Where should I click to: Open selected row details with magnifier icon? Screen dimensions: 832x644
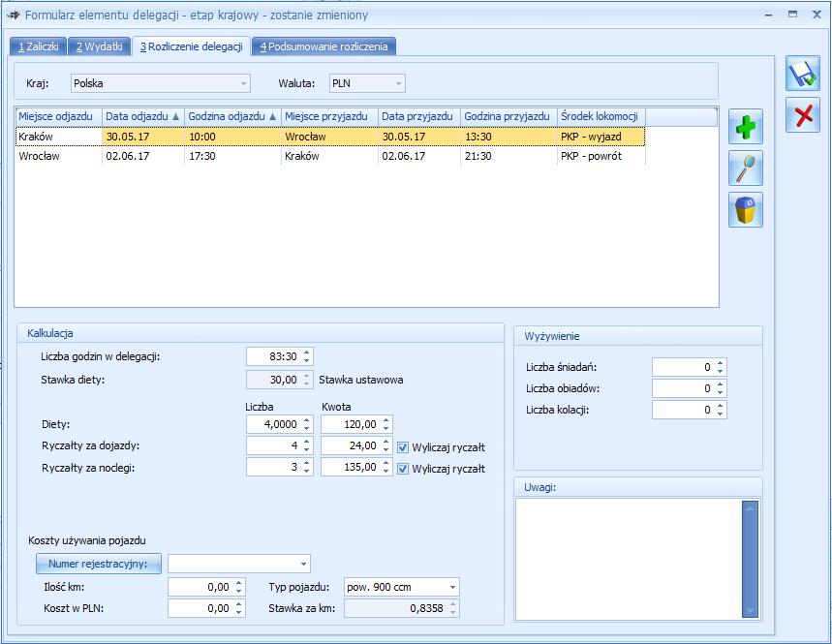click(x=746, y=168)
